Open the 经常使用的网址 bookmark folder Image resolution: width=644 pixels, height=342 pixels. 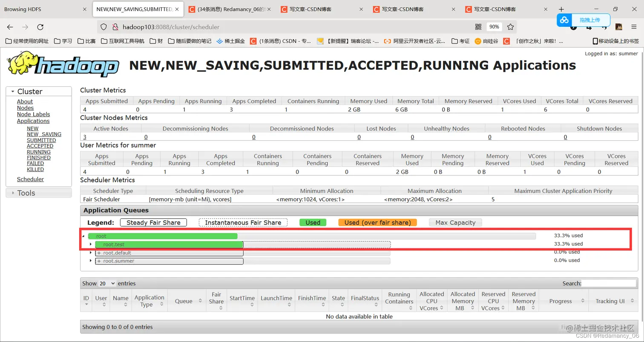point(27,41)
